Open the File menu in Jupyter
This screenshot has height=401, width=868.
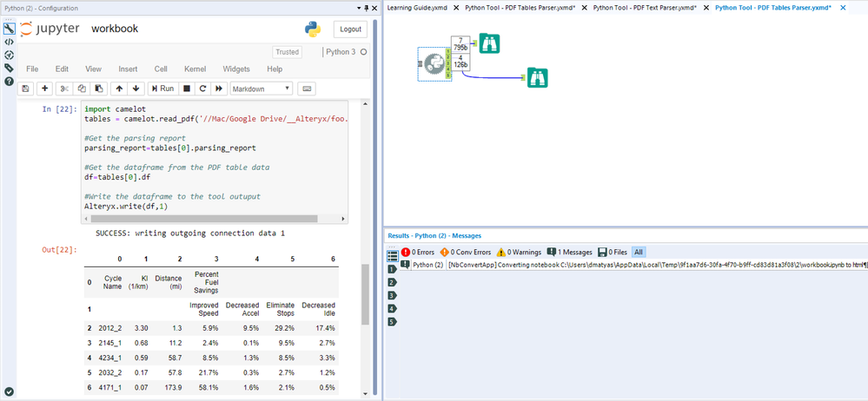[32, 69]
